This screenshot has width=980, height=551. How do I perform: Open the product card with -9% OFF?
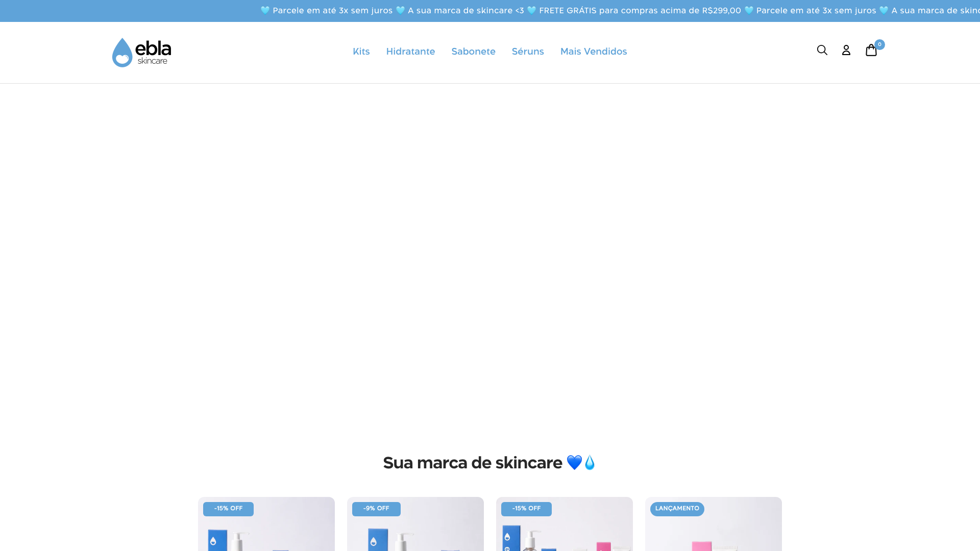tap(415, 524)
